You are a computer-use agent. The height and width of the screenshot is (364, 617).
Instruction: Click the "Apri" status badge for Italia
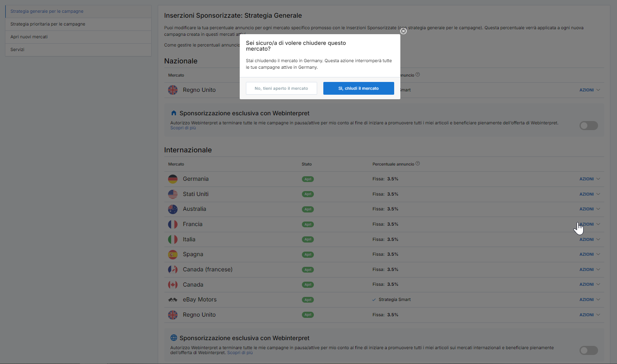point(308,239)
